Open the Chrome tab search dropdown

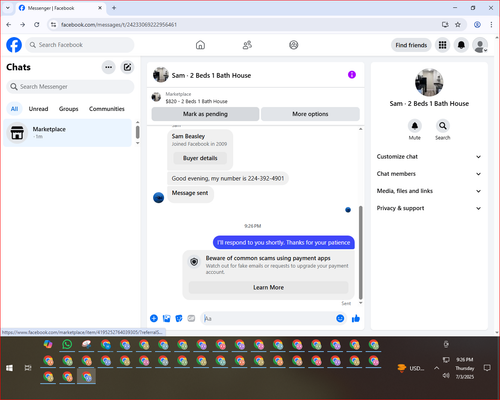click(x=8, y=8)
